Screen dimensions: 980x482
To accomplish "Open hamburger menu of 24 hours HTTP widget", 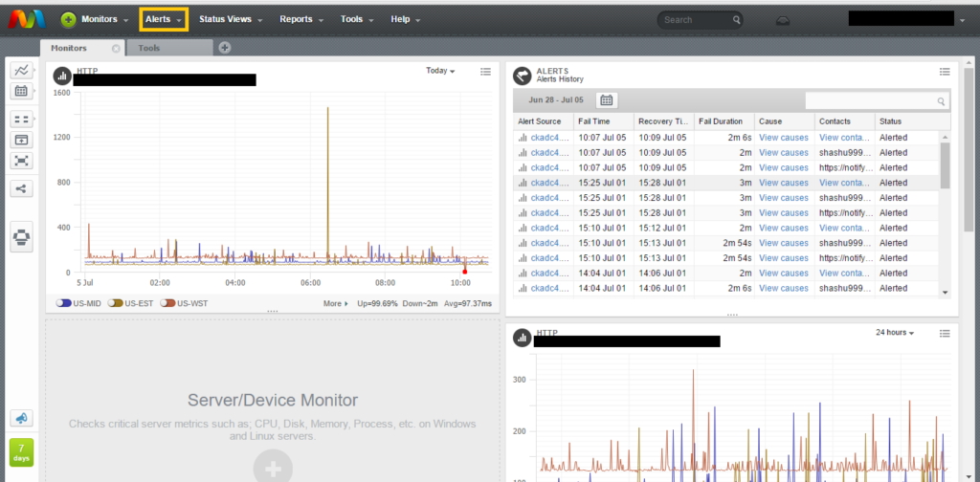I will tap(945, 334).
